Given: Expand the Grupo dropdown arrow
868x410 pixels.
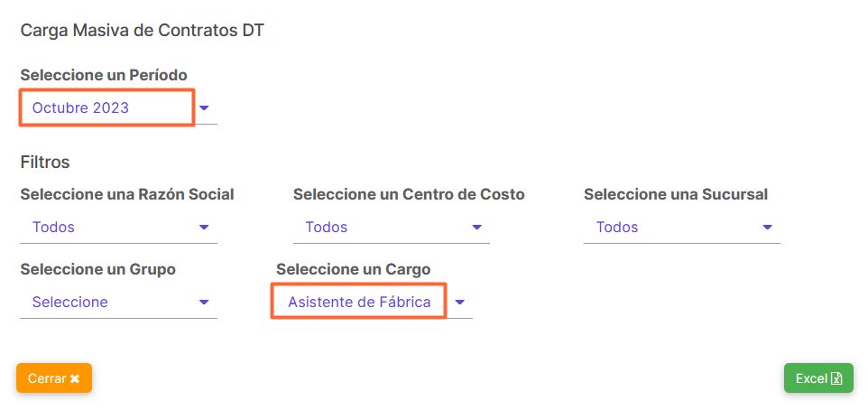Looking at the screenshot, I should click(x=204, y=302).
